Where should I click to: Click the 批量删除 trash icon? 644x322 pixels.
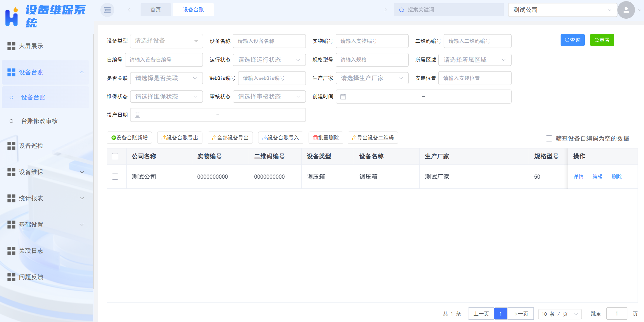(x=316, y=137)
